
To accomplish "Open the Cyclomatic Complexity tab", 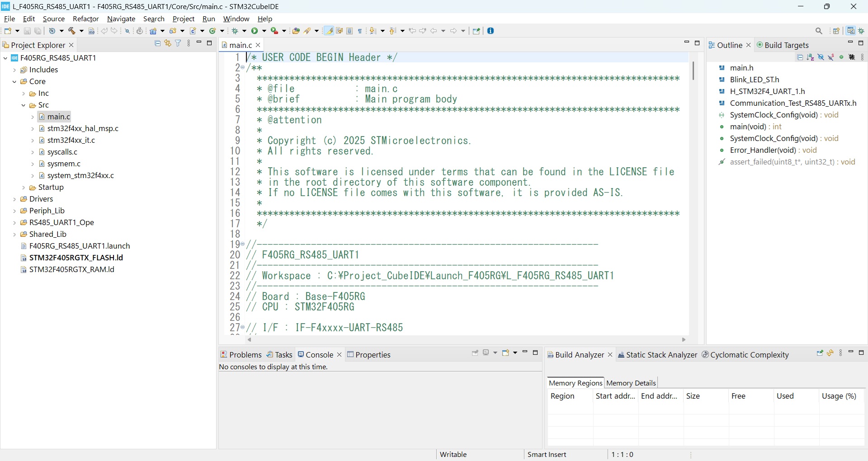I will tap(745, 355).
